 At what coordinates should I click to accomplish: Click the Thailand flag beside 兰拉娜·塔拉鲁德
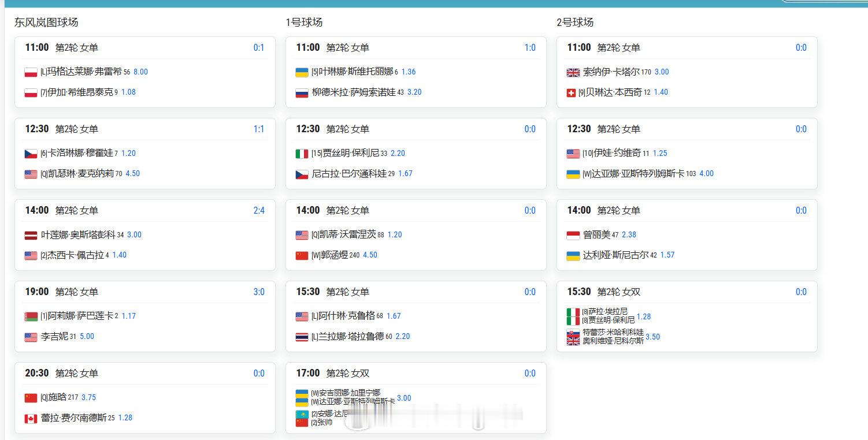[x=302, y=337]
